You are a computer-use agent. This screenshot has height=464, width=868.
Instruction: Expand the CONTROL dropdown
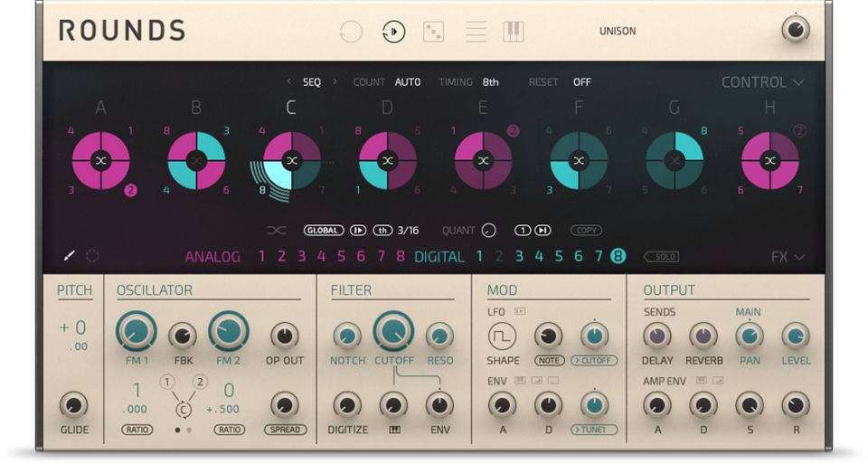(762, 82)
